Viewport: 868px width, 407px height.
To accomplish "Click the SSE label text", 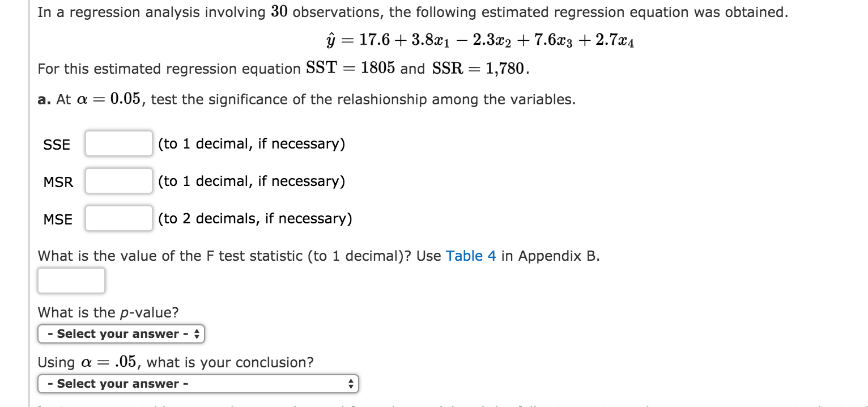I will (56, 145).
